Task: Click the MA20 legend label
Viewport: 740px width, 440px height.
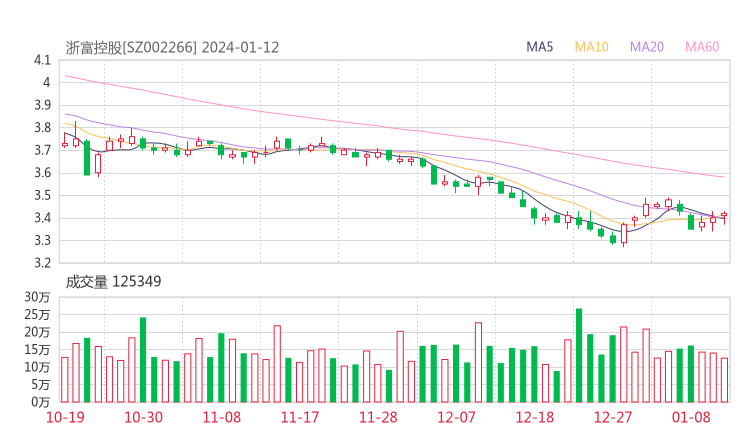Action: [x=647, y=47]
